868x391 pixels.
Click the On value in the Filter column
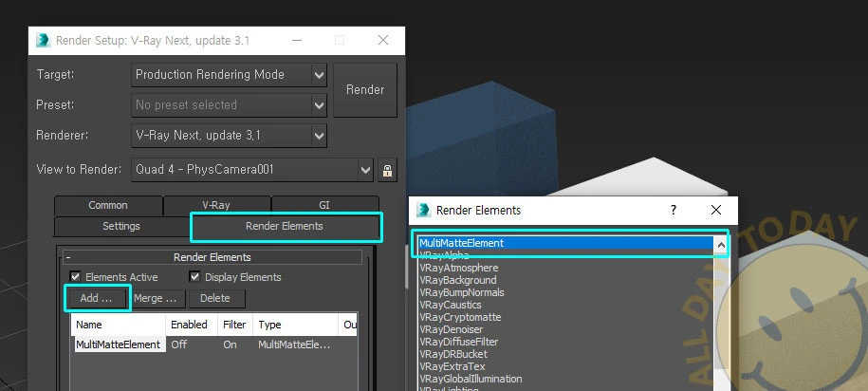230,344
